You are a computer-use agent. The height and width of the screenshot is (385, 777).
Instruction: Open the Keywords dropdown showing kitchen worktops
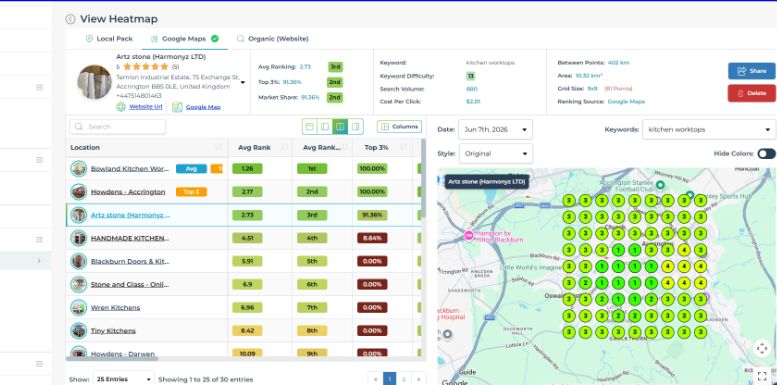(709, 129)
